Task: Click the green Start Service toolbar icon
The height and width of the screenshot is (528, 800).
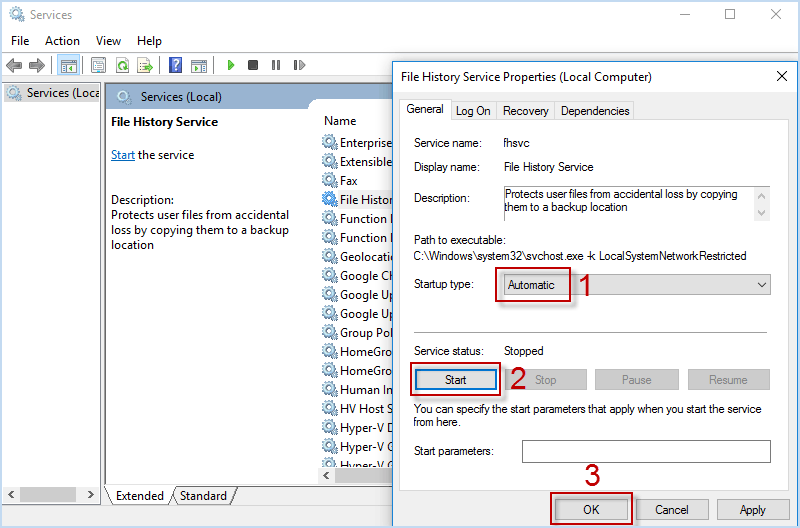Action: coord(230,65)
